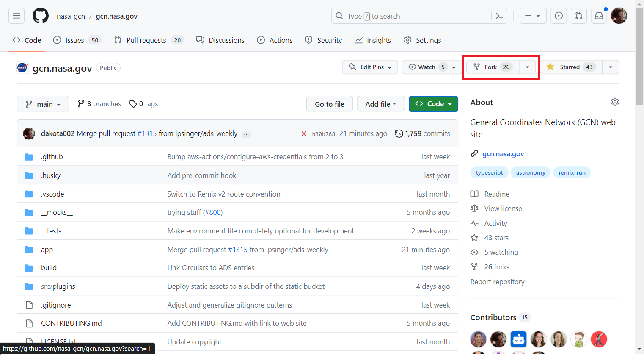Open About settings gear icon

pos(615,102)
